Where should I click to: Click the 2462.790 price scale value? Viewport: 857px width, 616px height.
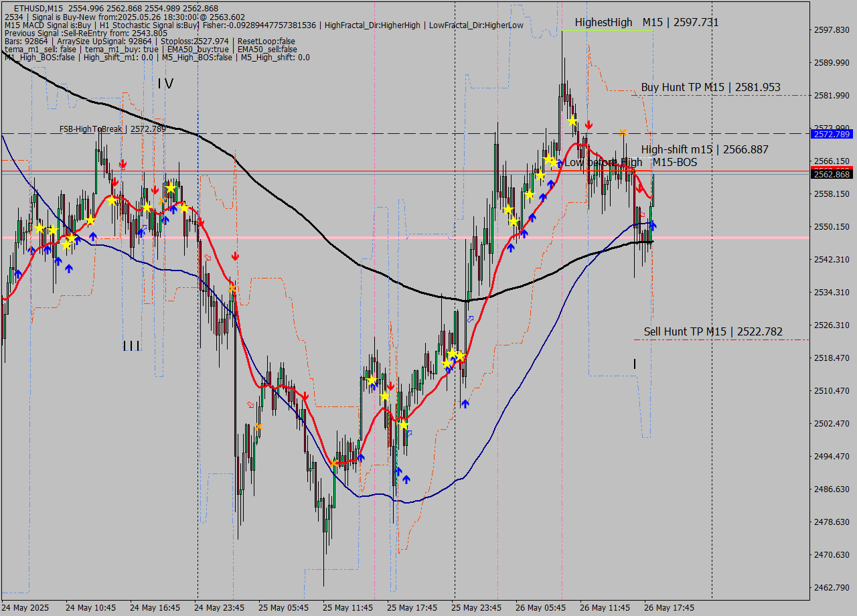[x=830, y=587]
